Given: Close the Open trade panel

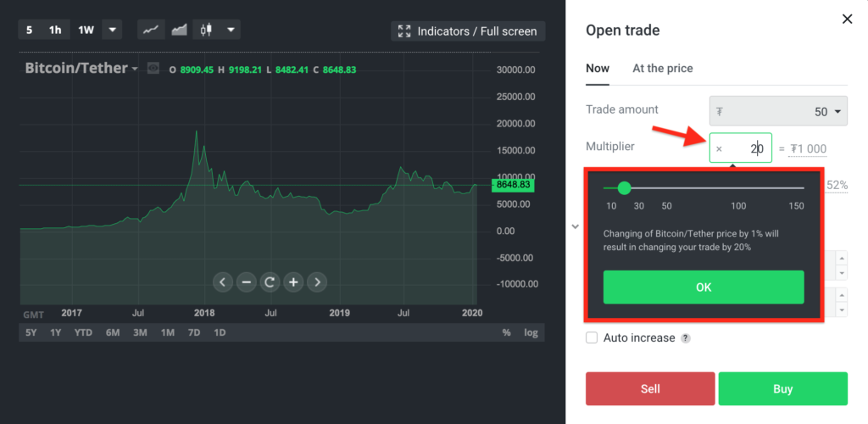Looking at the screenshot, I should pyautogui.click(x=847, y=20).
